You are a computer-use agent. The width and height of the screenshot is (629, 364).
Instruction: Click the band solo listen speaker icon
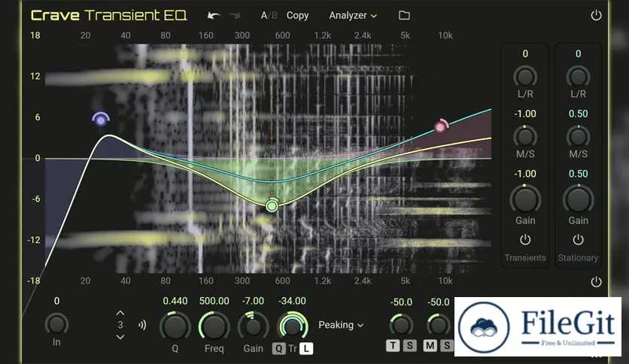point(142,325)
